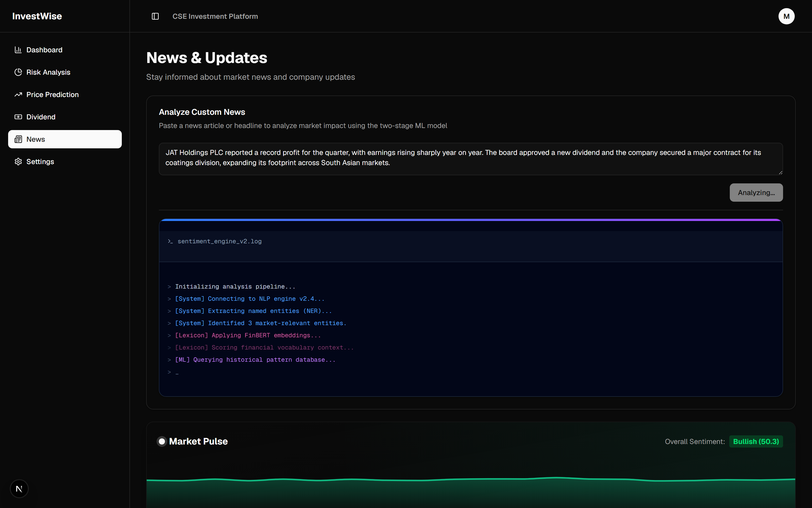
Task: Click the 'Initializing analysis pipeline...' log line
Action: click(235, 287)
